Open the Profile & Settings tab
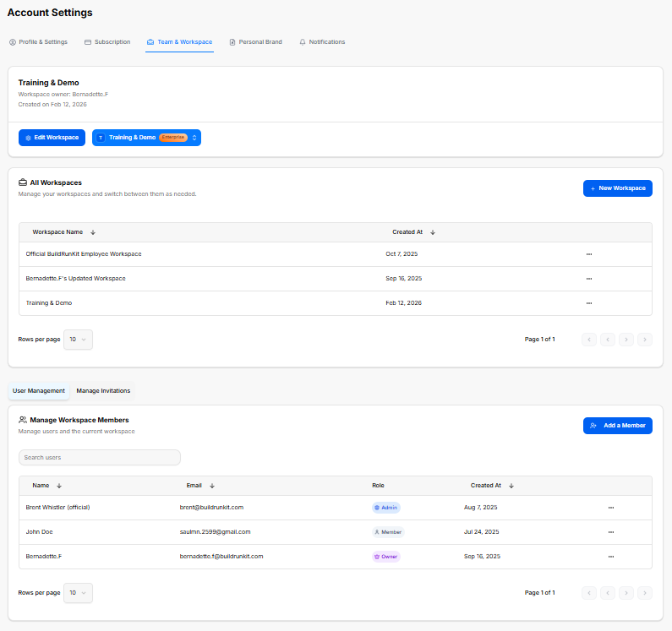The image size is (672, 631). [39, 42]
